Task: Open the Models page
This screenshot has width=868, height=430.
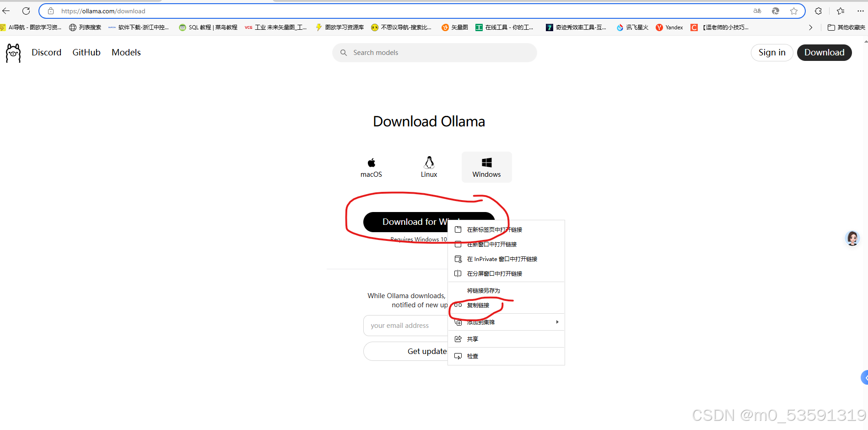Action: tap(126, 53)
